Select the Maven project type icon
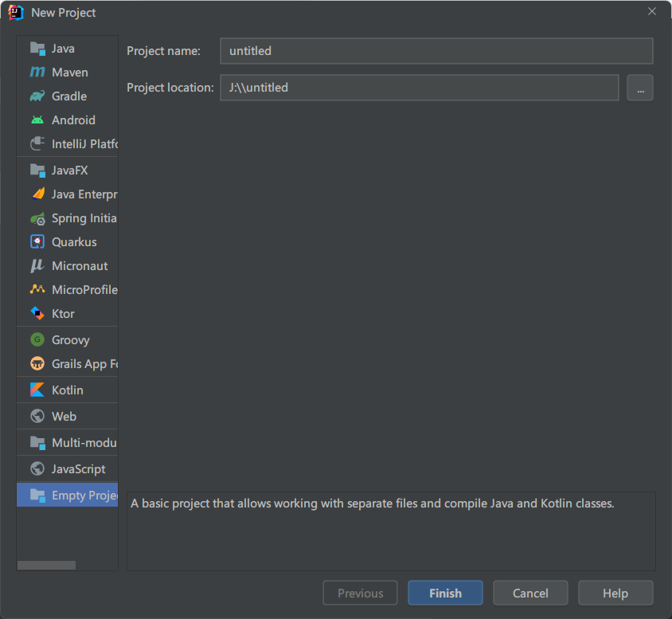Viewport: 672px width, 619px height. tap(37, 72)
